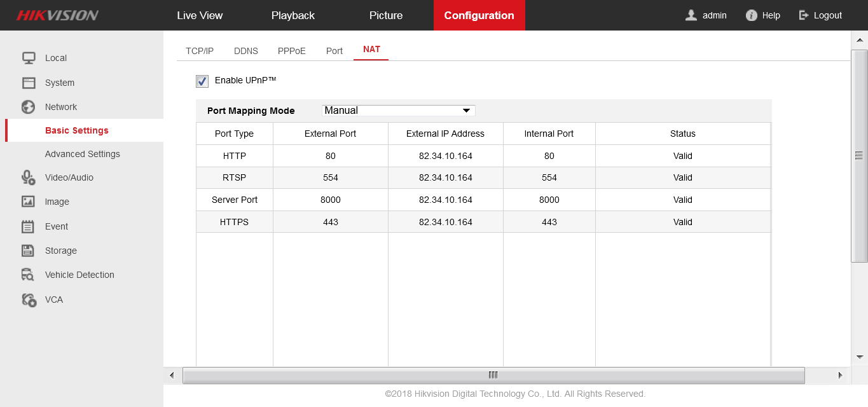This screenshot has height=407, width=868.
Task: Open the Local settings icon
Action: pos(29,57)
